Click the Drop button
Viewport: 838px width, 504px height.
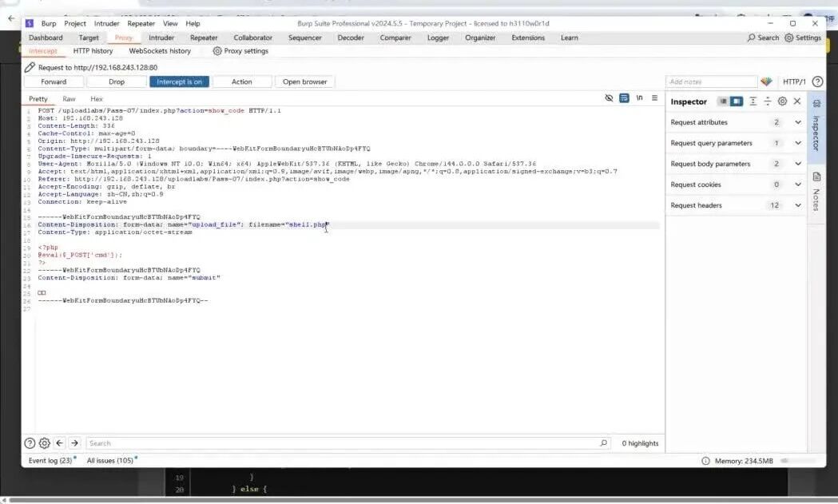pos(117,81)
